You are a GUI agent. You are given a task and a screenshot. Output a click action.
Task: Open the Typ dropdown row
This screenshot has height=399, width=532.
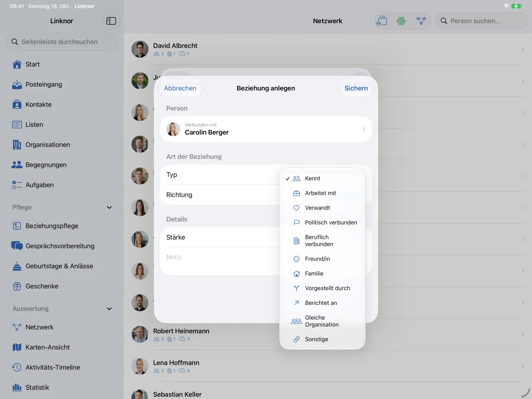[266, 175]
